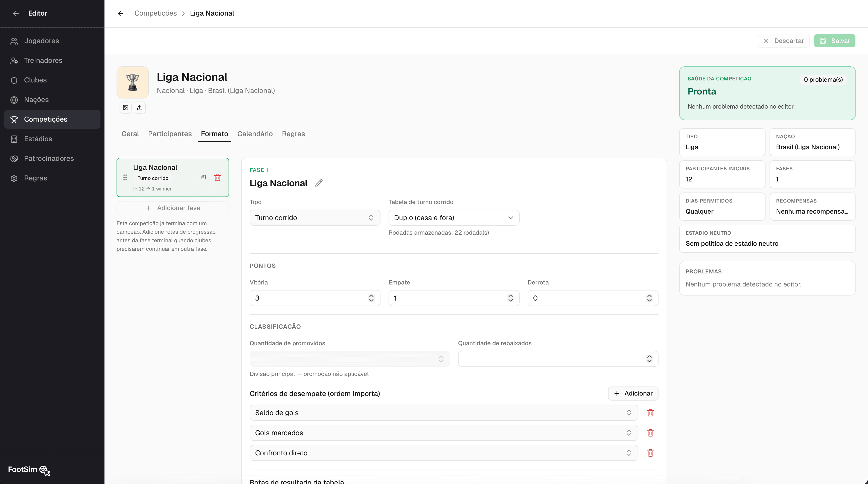Open Regras in the sidebar

coord(52,178)
